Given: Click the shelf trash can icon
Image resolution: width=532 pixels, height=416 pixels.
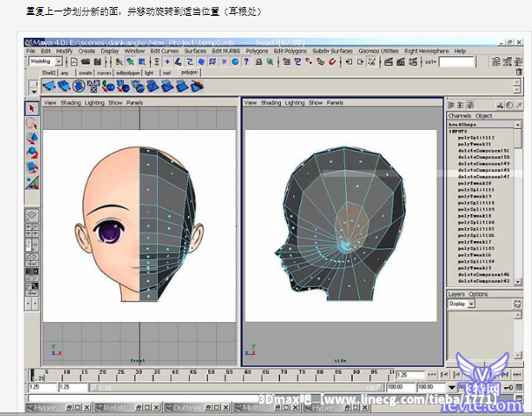Looking at the screenshot, I should [519, 72].
